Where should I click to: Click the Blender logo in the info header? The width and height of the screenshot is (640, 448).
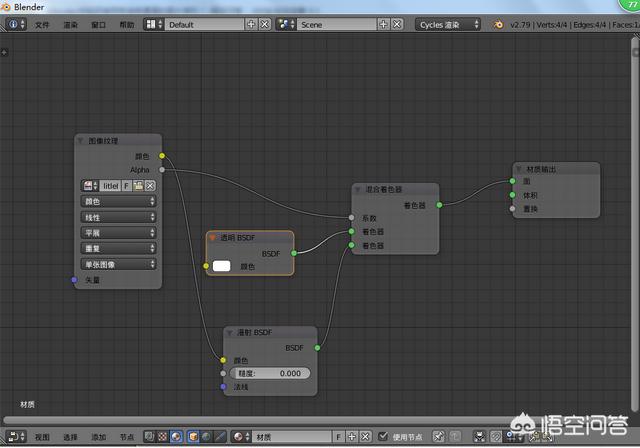[498, 24]
